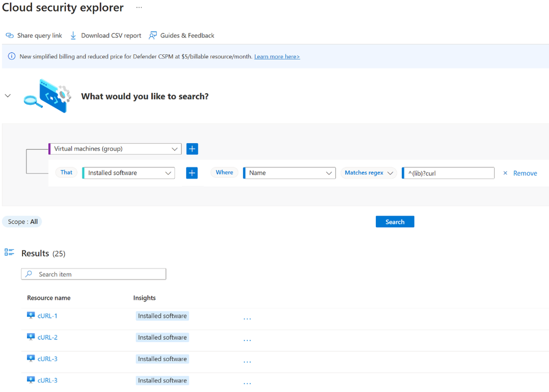Click the info icon in billing banner
Viewport: 549px width, 392px height.
click(x=12, y=57)
